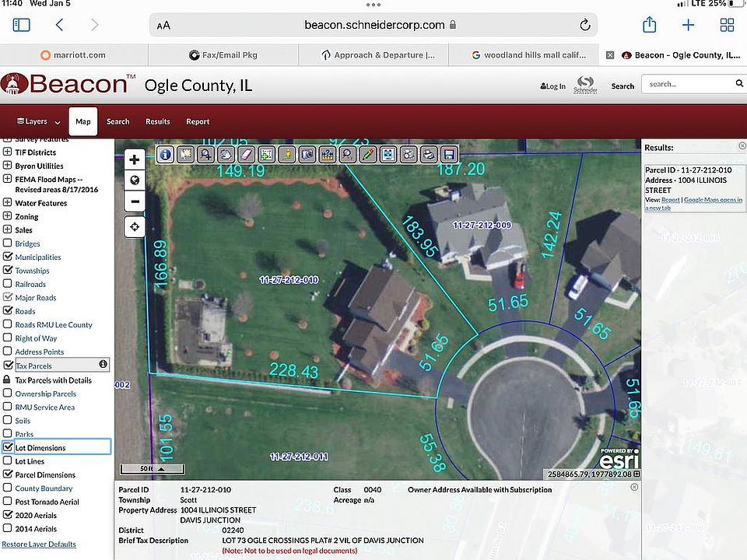Show the Safari tab overview grid
747x560 pixels.
click(727, 25)
